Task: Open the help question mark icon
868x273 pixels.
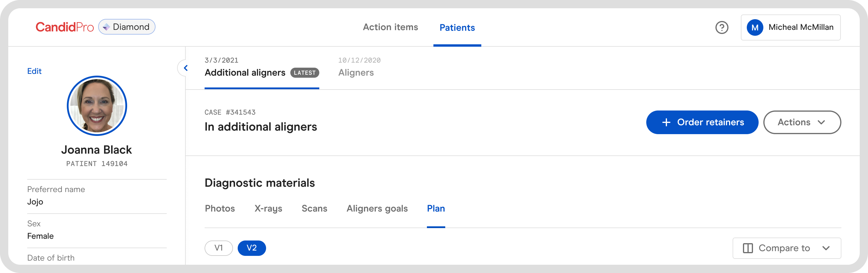Action: click(721, 27)
